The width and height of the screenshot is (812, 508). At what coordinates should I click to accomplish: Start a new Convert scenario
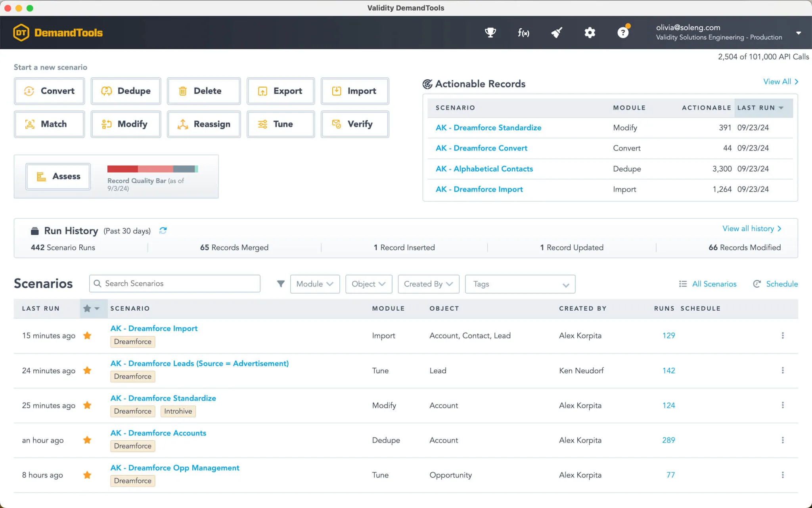coord(50,91)
